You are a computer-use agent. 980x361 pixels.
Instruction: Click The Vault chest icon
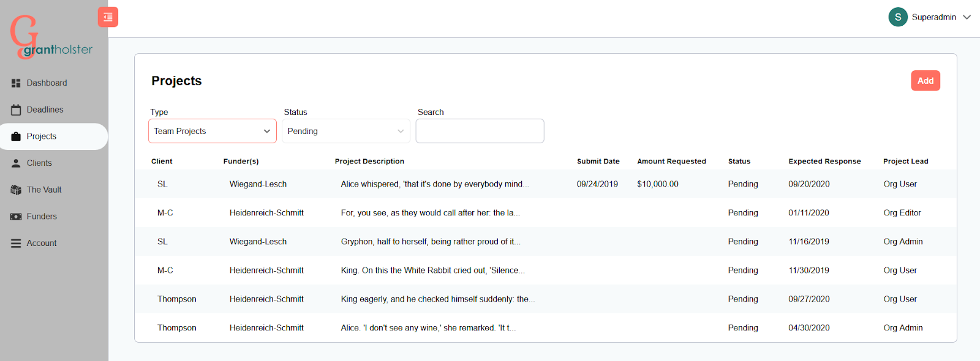pyautogui.click(x=16, y=190)
